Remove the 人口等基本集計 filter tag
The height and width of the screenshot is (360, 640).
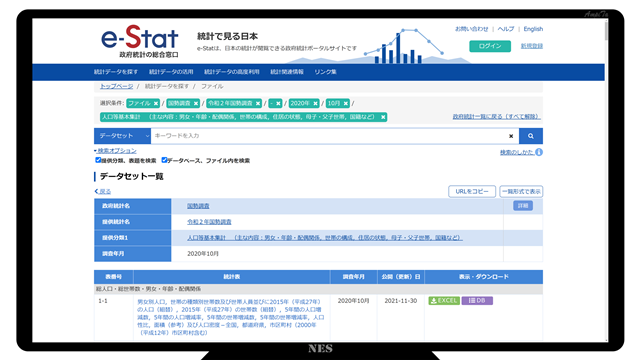click(383, 117)
